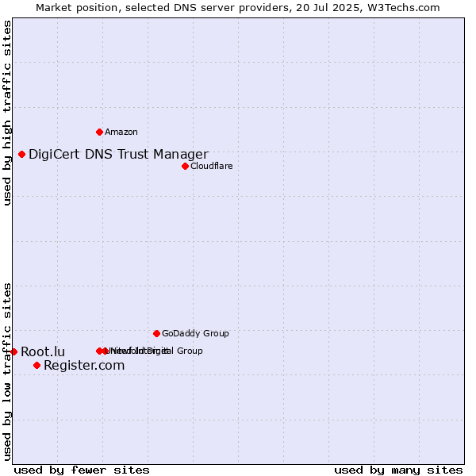Select the Amazon data label
The image size is (476, 476).
coord(121,132)
